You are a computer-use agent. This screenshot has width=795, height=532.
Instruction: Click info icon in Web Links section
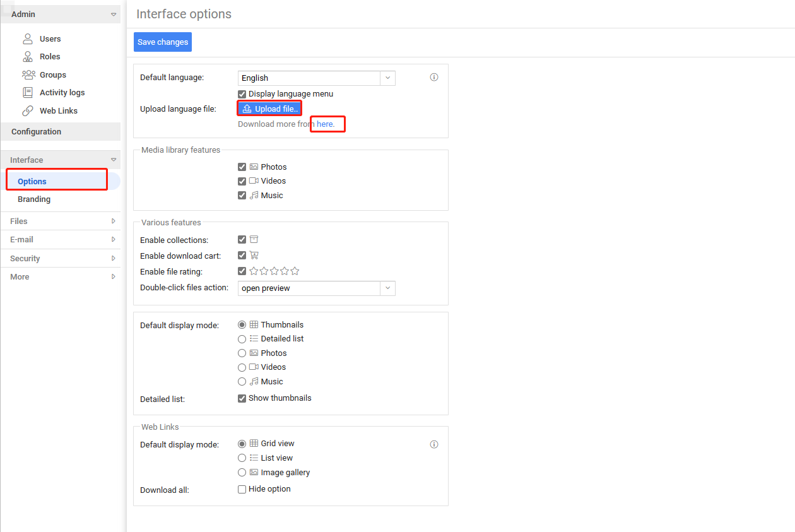tap(434, 444)
